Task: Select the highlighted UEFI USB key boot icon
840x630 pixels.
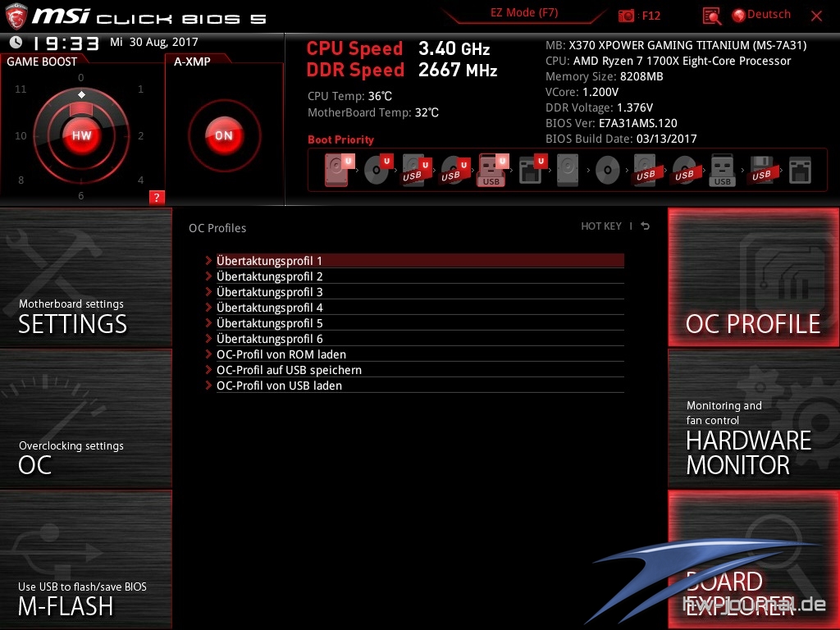Action: pyautogui.click(x=491, y=171)
